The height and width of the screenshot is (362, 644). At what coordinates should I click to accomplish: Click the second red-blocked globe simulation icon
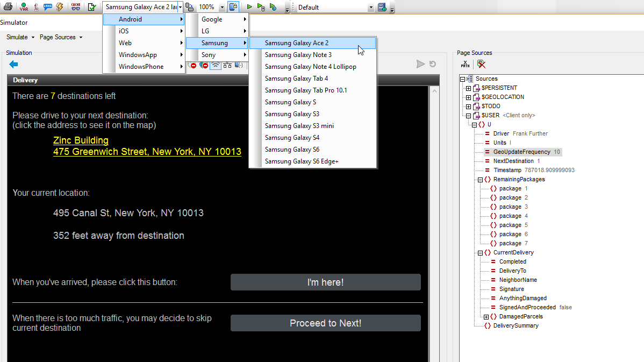click(204, 65)
